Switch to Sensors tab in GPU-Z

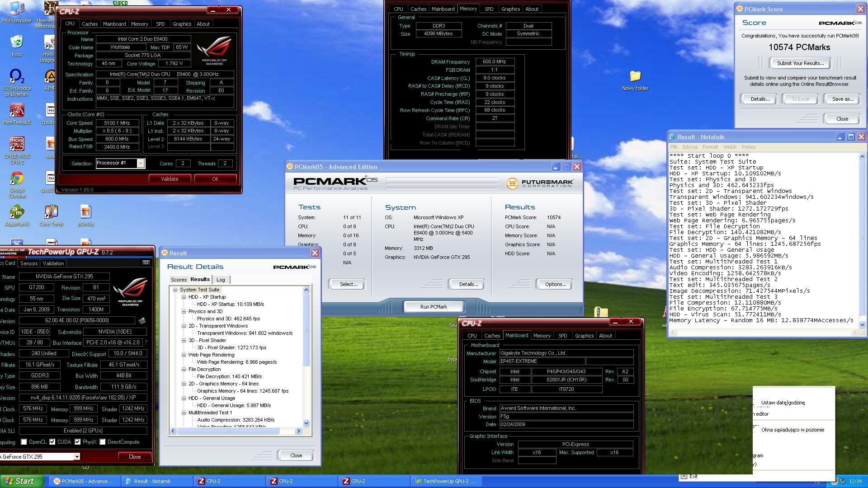(29, 263)
